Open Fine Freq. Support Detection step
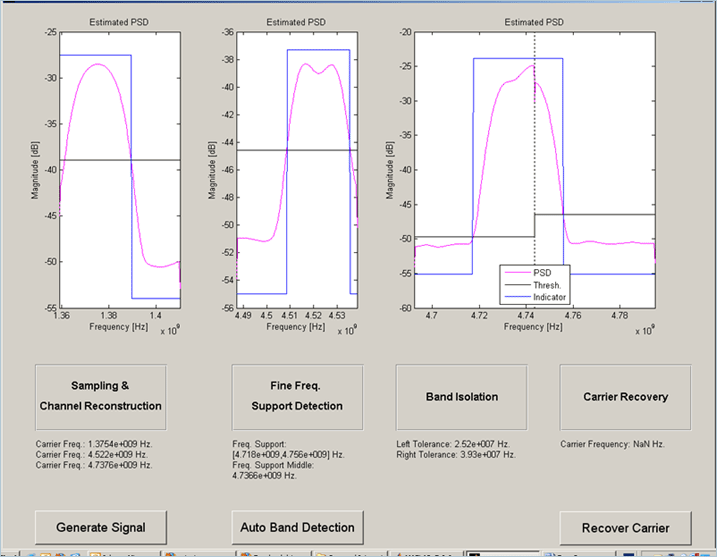Viewport: 717px width, 557px height. pos(297,396)
